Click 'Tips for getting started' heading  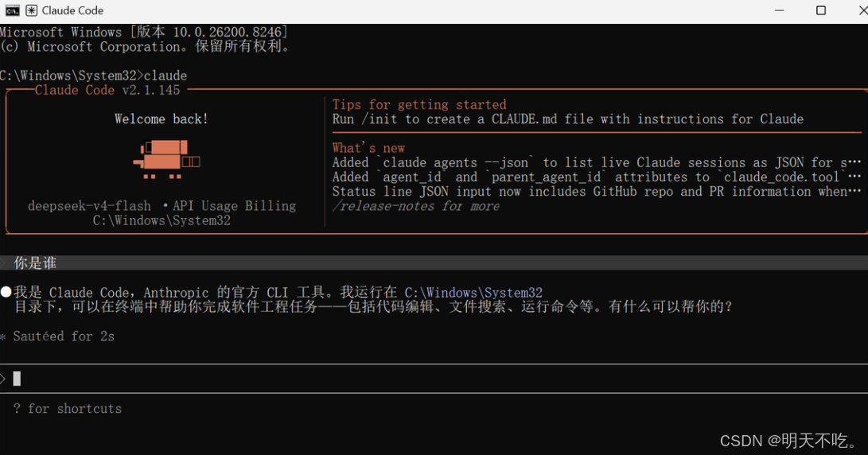coord(419,105)
